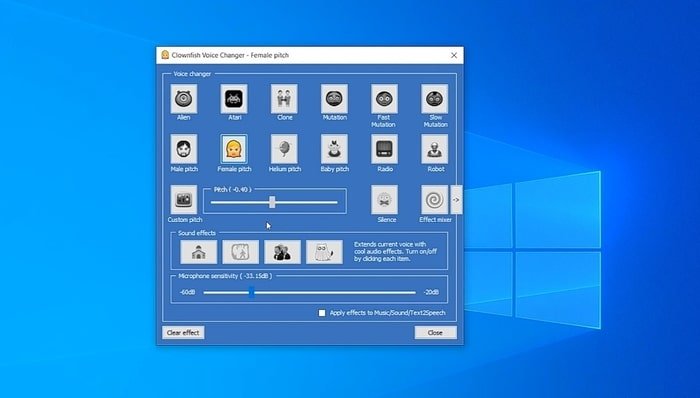Switch to Male pitch voice
This screenshot has width=700, height=398.
pos(183,149)
